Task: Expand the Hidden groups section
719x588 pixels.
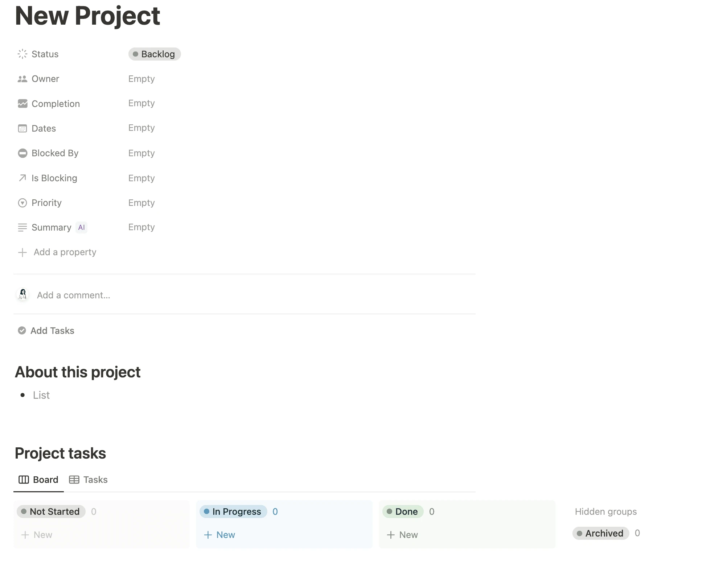Action: 605,512
